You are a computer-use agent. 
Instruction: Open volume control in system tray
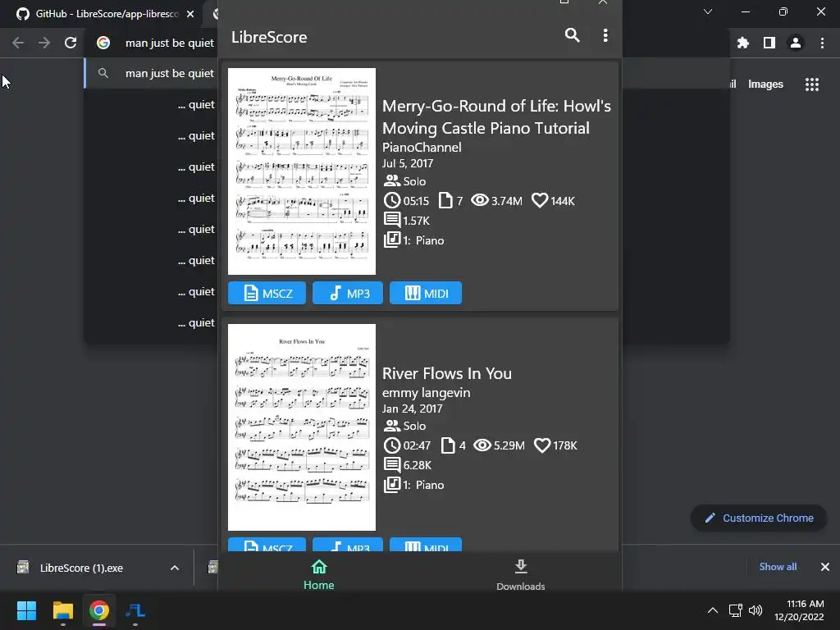click(756, 610)
